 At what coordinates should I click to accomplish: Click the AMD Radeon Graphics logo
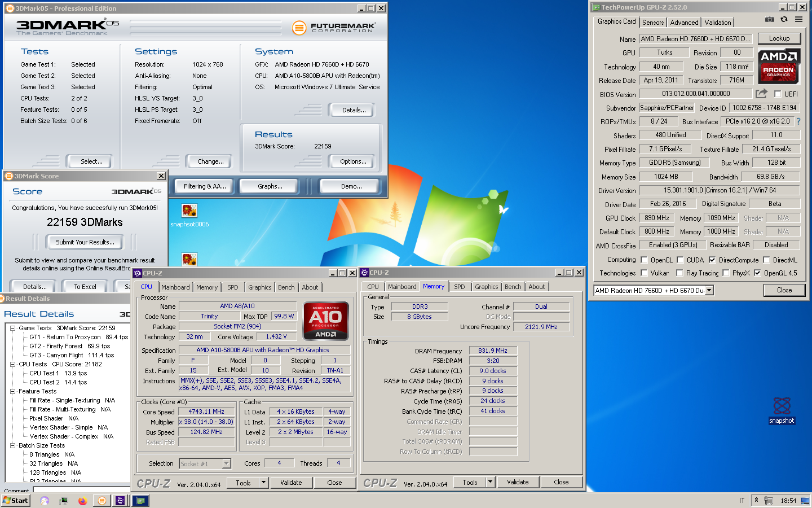tap(778, 66)
